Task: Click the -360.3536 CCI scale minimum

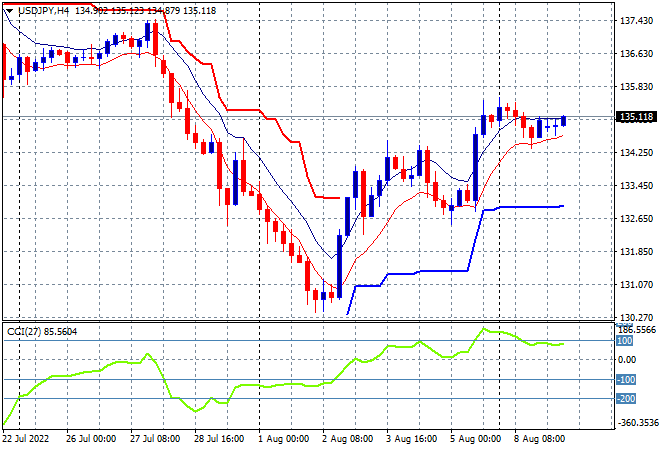Action: tap(638, 423)
